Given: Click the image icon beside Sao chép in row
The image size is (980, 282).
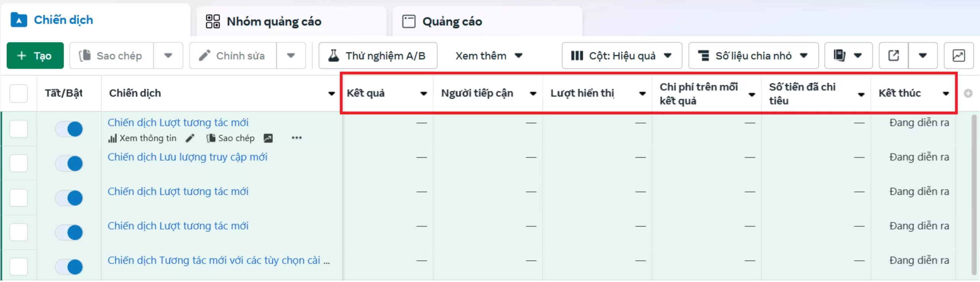Looking at the screenshot, I should pyautogui.click(x=268, y=138).
